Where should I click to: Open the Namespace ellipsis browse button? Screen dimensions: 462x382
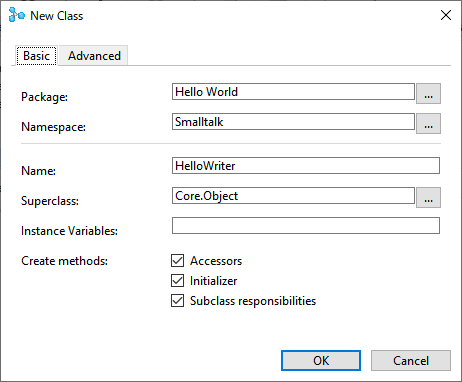pos(428,124)
